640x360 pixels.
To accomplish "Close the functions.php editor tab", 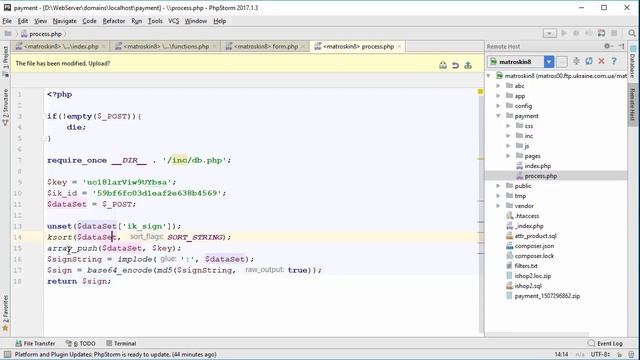I will coord(214,47).
